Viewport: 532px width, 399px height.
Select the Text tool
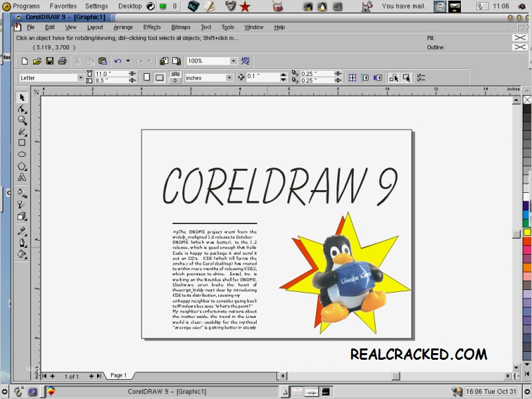22,177
